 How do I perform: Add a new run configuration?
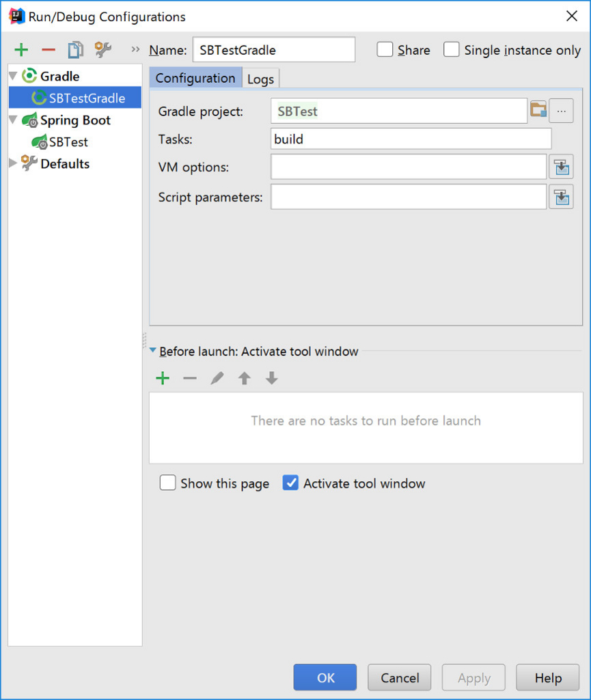click(x=21, y=49)
